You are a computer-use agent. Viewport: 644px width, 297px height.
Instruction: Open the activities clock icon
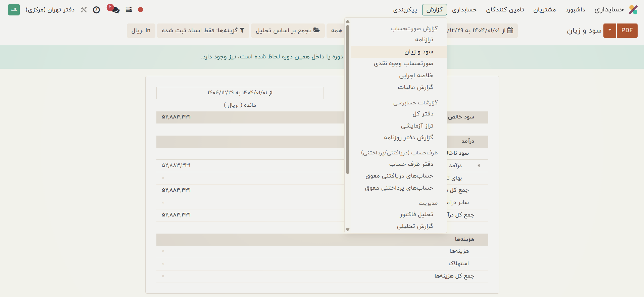click(96, 10)
